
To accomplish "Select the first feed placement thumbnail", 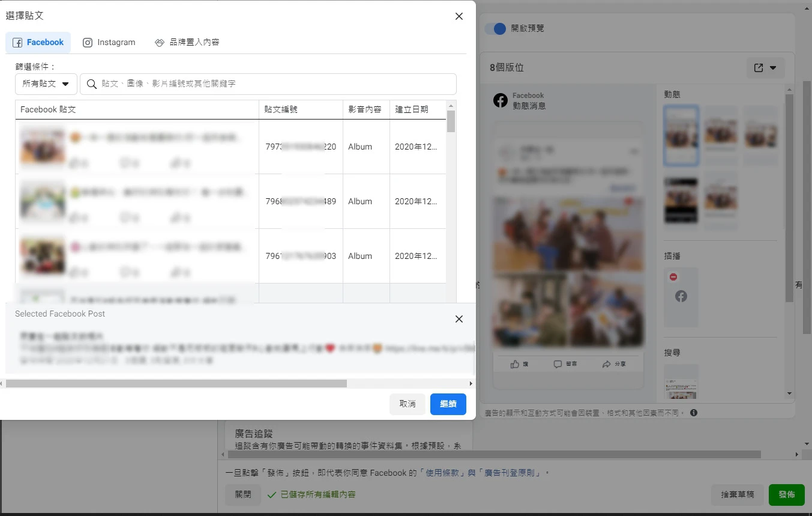I will tap(681, 135).
